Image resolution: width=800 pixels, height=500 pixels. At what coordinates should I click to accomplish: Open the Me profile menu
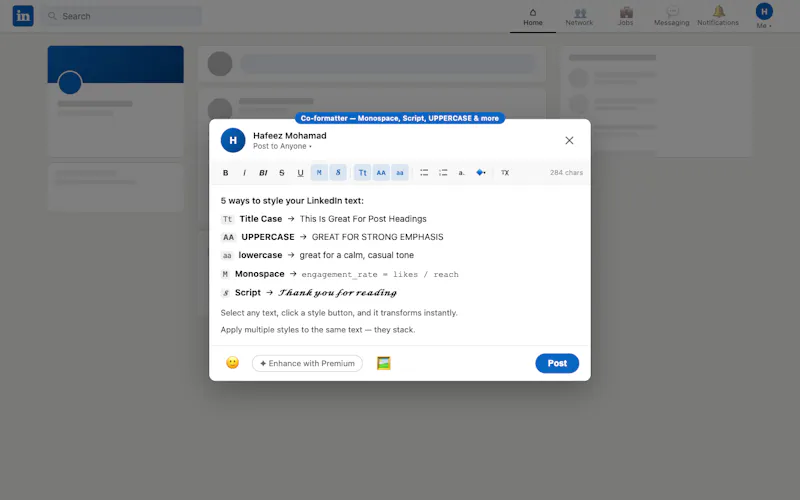click(764, 16)
